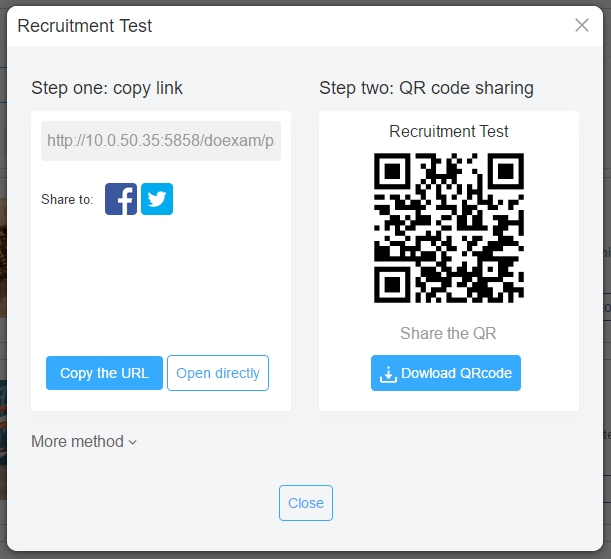Click the chevron next to More method
Screen dimensions: 611x559
[x=133, y=443]
